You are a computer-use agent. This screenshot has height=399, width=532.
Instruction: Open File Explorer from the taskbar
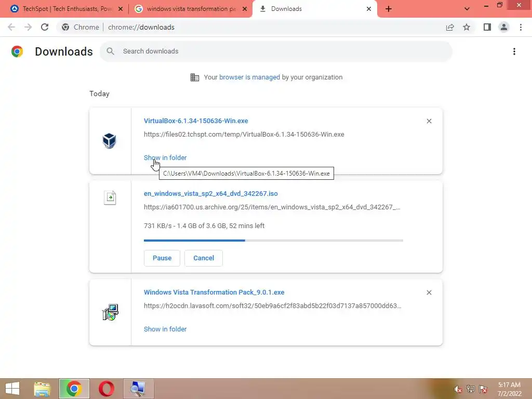coord(42,389)
